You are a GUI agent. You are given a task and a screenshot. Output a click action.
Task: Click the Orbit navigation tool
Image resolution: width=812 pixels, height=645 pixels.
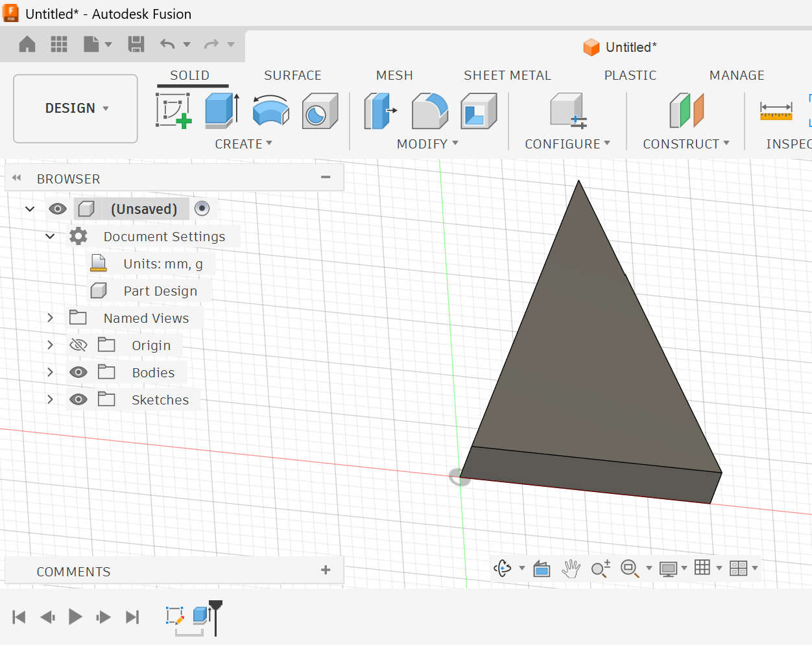tap(503, 569)
